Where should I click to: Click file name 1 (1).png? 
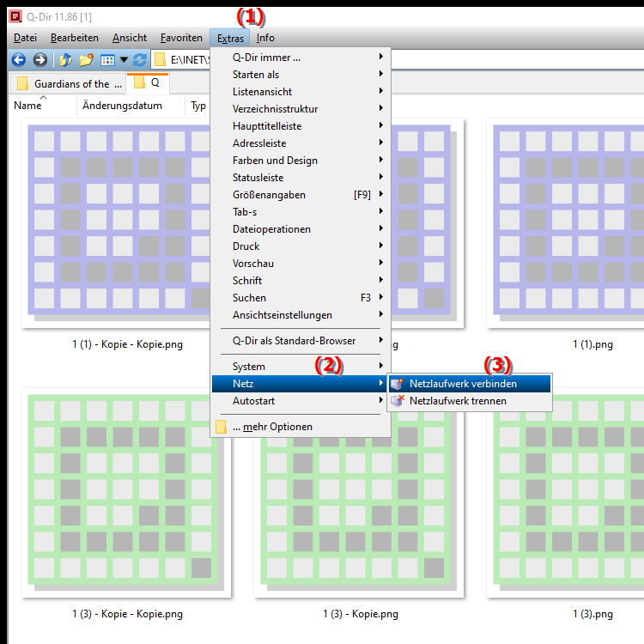coord(592,344)
